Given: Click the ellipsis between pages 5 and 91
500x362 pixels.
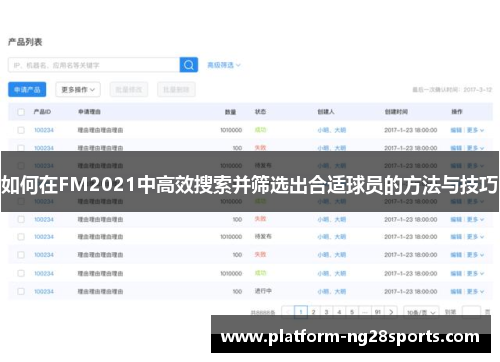Looking at the screenshot, I should [x=365, y=312].
